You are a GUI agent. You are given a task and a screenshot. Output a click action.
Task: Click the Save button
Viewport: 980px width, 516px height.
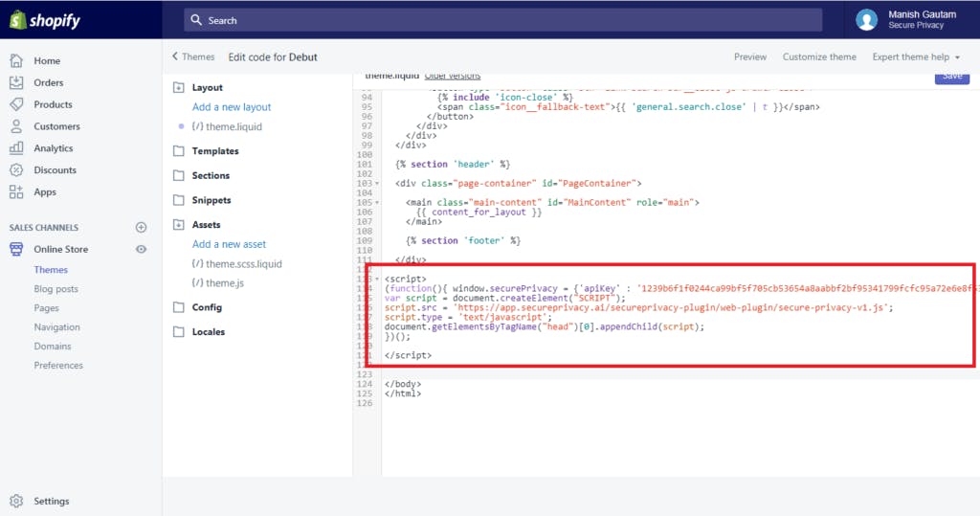pos(952,77)
